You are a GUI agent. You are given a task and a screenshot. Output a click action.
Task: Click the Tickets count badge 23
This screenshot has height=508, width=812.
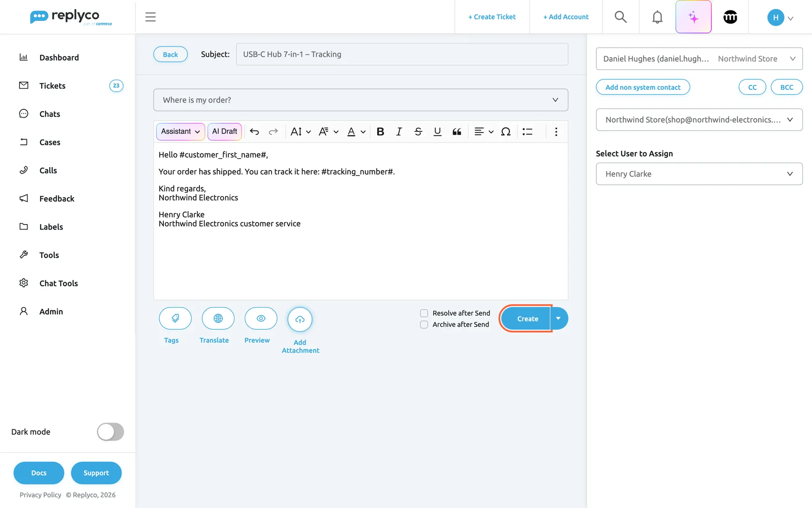tap(116, 86)
